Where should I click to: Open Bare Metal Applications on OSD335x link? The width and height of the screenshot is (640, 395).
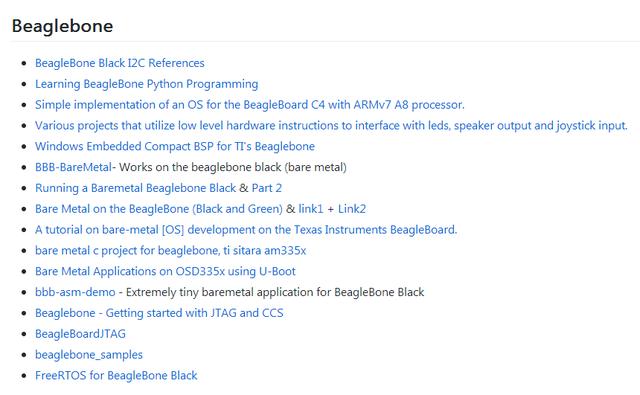coord(165,271)
